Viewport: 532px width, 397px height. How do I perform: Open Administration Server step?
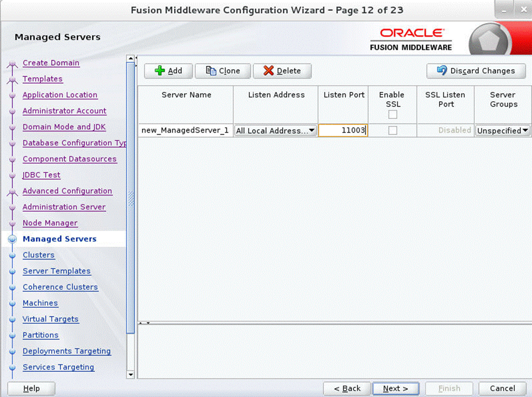[64, 207]
